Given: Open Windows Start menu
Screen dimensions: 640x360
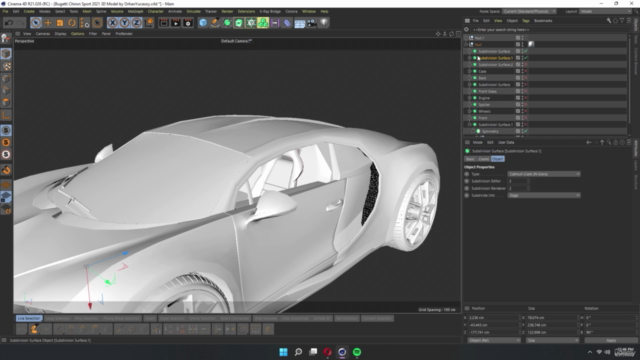Looking at the screenshot, I should click(x=283, y=352).
